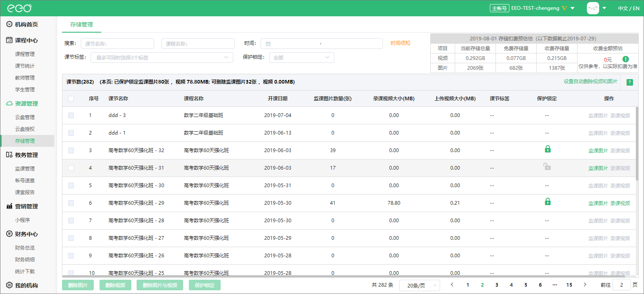Open the 20条/页 page size dropdown

(420, 285)
